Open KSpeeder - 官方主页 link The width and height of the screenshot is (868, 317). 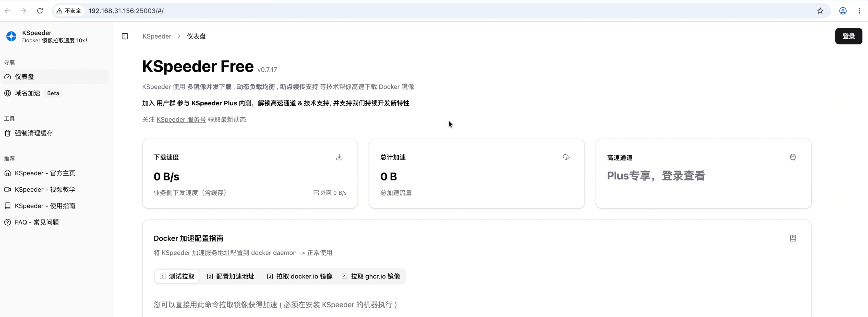point(45,173)
